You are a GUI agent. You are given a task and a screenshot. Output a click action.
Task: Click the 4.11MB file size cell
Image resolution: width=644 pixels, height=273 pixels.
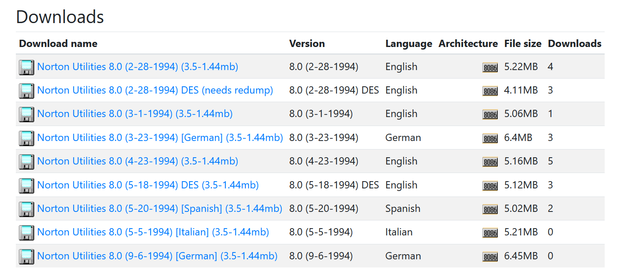click(x=521, y=90)
